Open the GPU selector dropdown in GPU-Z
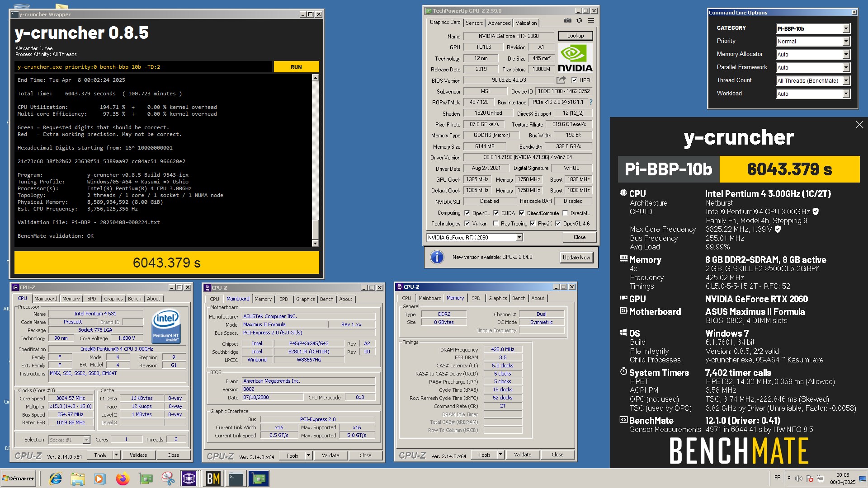 tap(475, 237)
